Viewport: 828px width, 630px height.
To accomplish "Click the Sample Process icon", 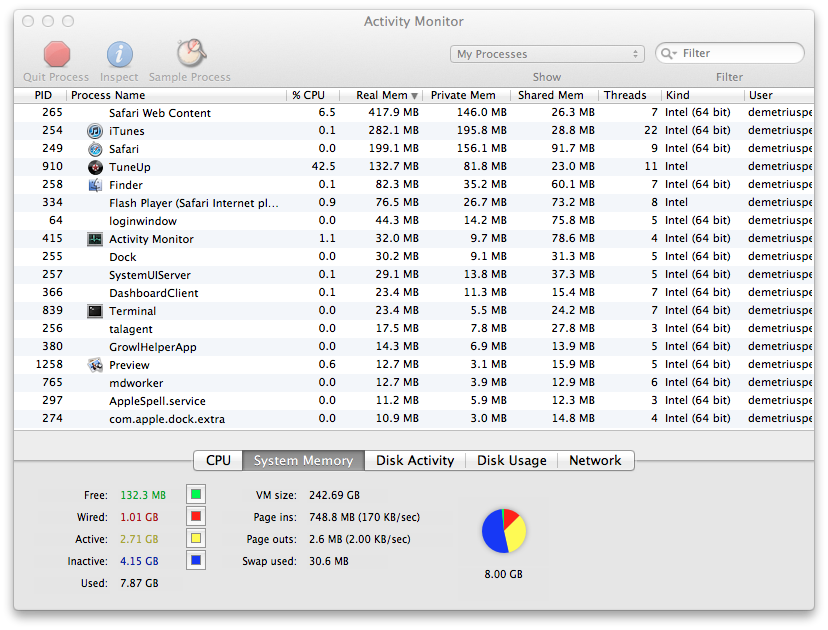I will [190, 53].
